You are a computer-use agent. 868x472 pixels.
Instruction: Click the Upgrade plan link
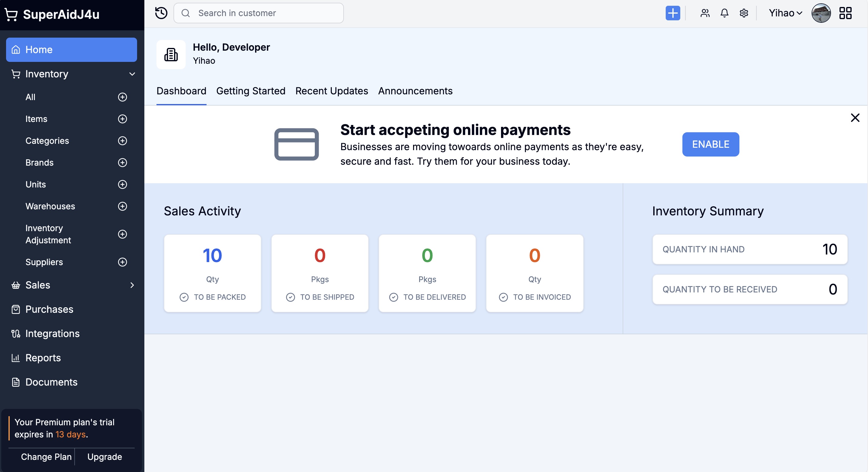click(x=104, y=457)
